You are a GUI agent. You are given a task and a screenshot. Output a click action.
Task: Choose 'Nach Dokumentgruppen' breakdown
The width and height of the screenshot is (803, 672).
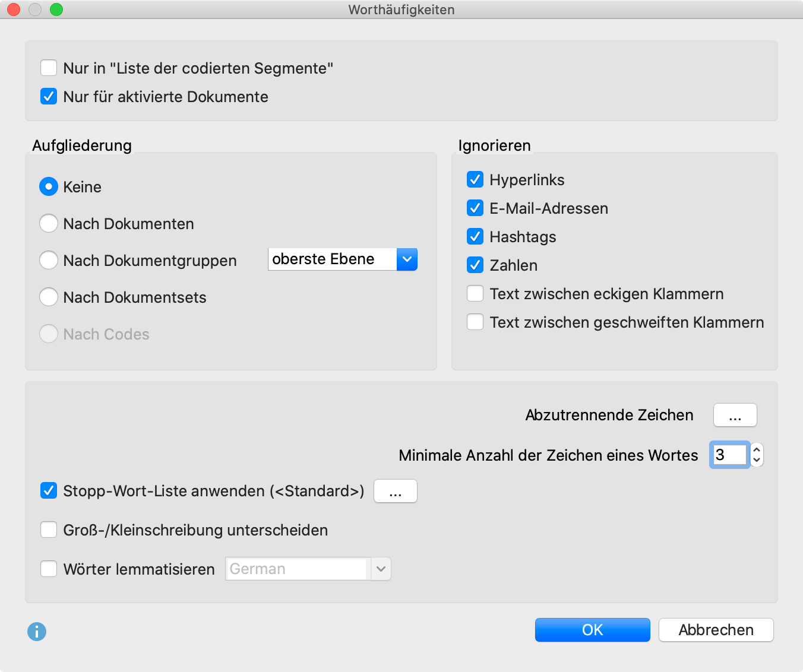coord(49,260)
